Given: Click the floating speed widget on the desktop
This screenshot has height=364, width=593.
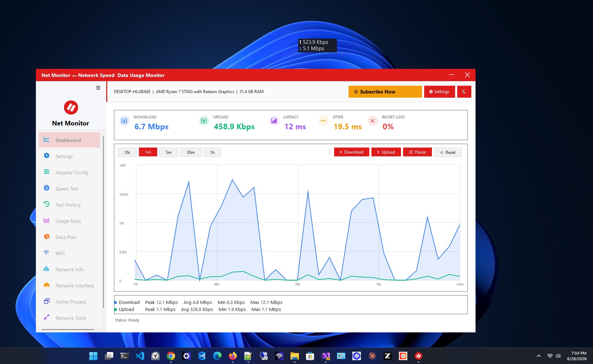Looking at the screenshot, I should 318,45.
